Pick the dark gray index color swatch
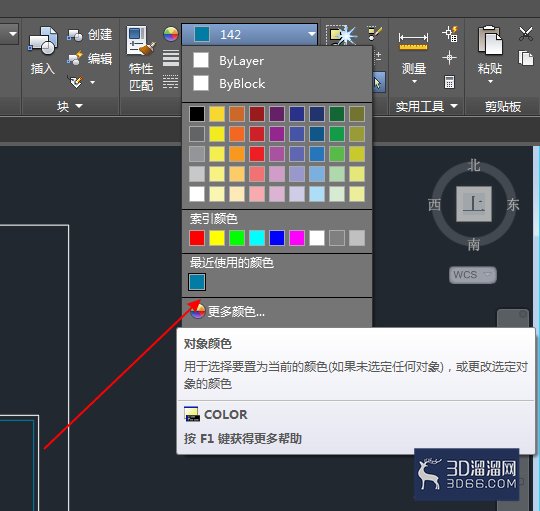This screenshot has width=540, height=511. (x=337, y=238)
